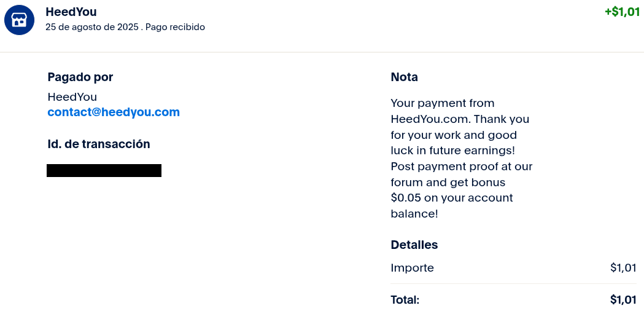Click the Importe row label
This screenshot has height=319, width=644.
[412, 268]
